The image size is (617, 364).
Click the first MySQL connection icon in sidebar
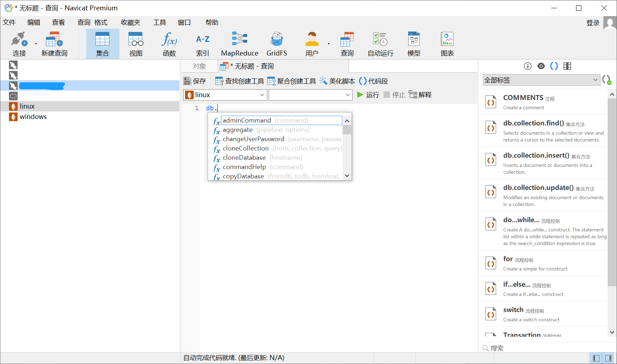[x=13, y=65]
